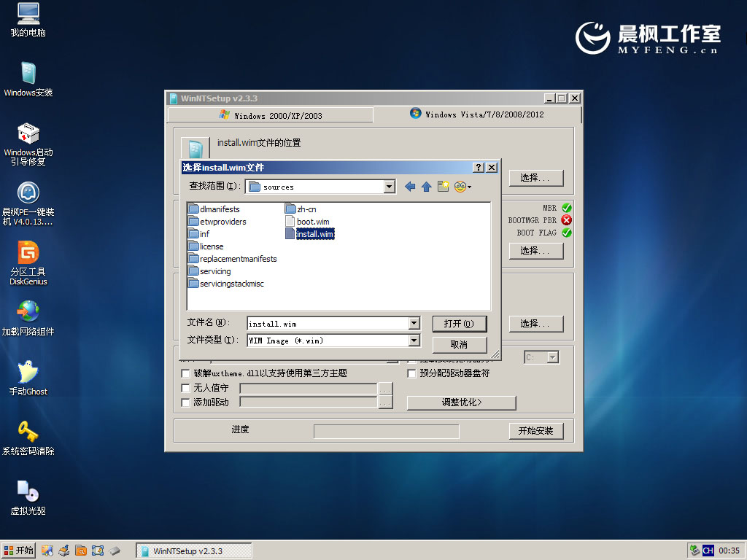Select the servicingstackmisc folder

point(226,284)
